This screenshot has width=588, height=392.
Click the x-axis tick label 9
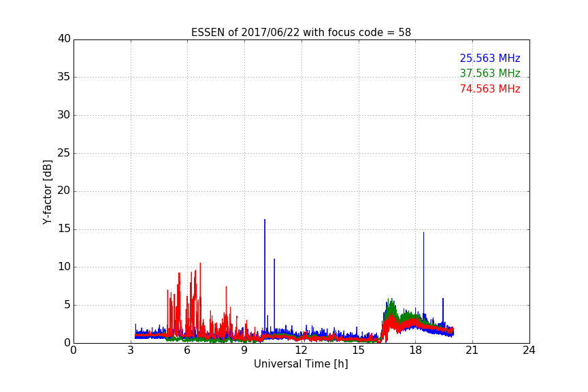244,350
